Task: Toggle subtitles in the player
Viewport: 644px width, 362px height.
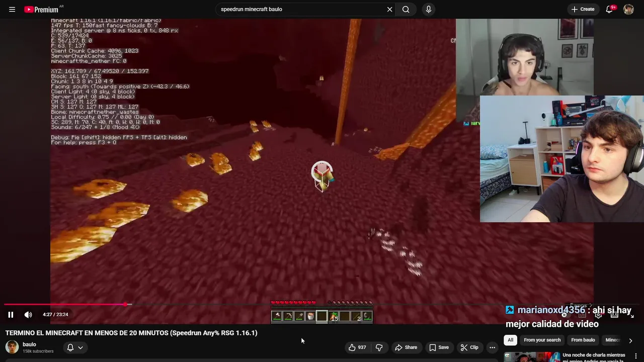Action: click(582, 315)
